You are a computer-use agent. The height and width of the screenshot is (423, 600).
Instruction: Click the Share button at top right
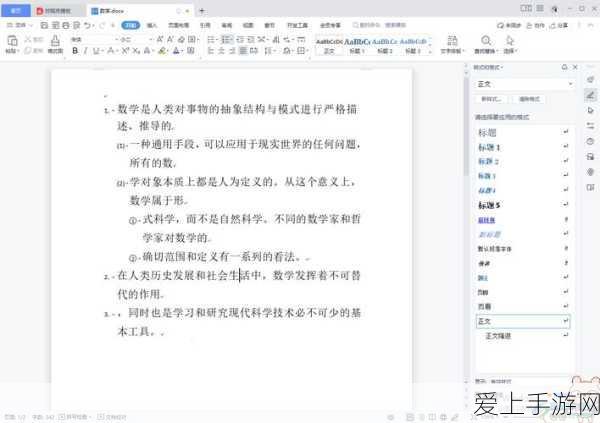tap(559, 25)
